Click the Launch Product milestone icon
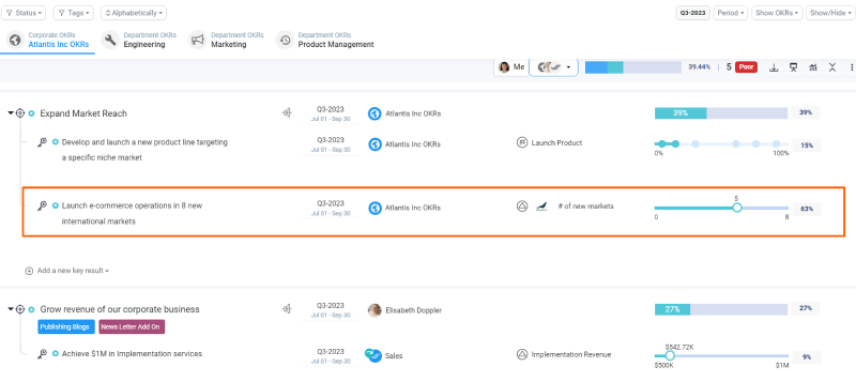Image resolution: width=856 pixels, height=371 pixels. tap(521, 143)
